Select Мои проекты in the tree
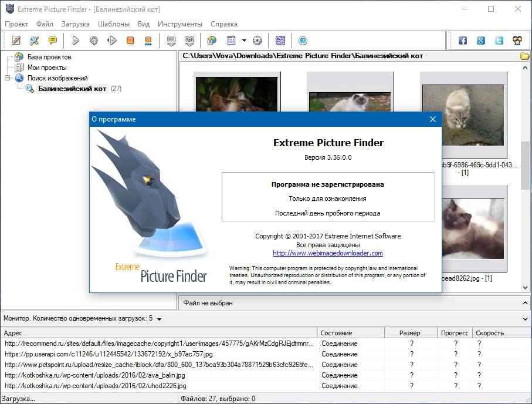This screenshot has width=532, height=404. coord(47,68)
